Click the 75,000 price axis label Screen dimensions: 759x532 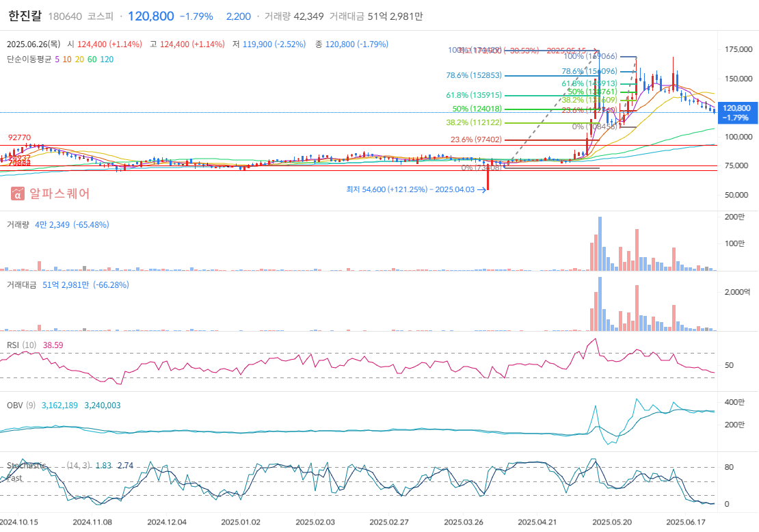coord(736,165)
